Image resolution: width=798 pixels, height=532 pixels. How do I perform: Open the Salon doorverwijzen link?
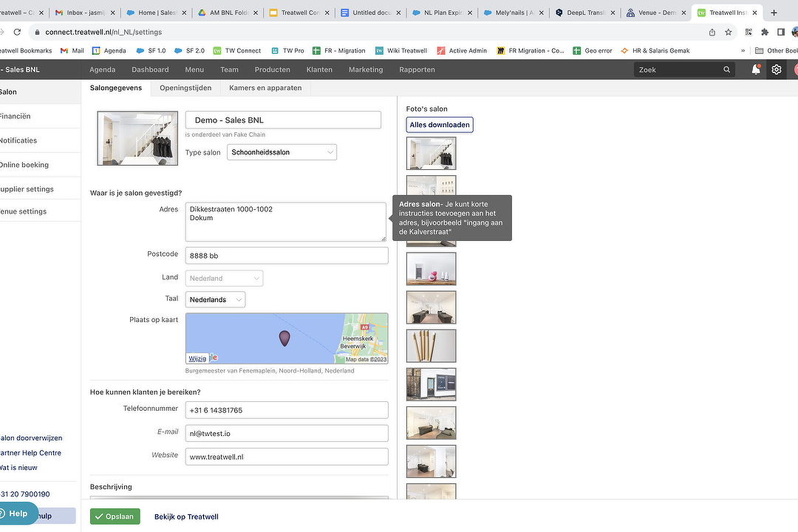(x=31, y=438)
